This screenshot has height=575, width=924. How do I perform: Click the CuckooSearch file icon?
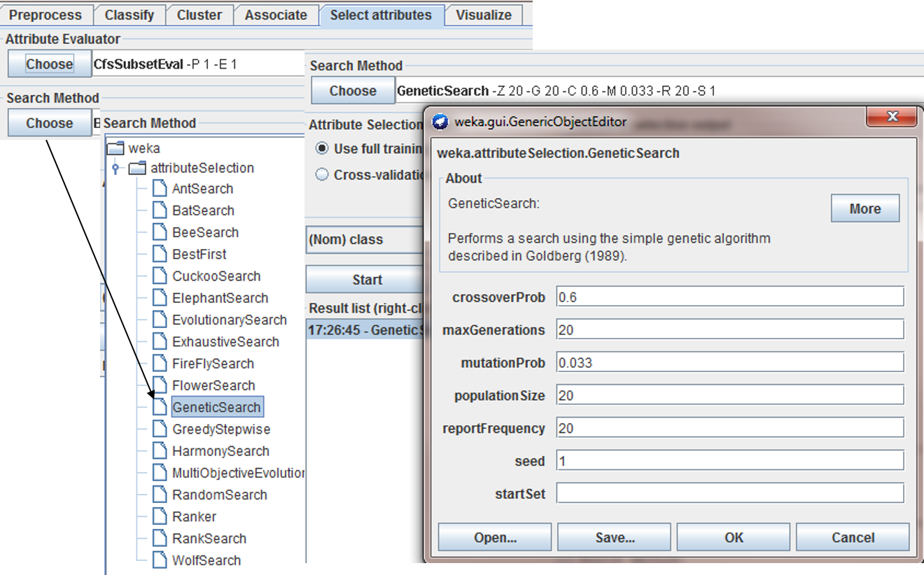(x=160, y=276)
